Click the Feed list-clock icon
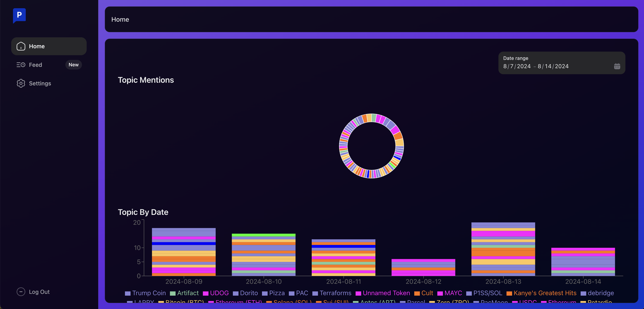Screen dimensions: 644x309 21,65
